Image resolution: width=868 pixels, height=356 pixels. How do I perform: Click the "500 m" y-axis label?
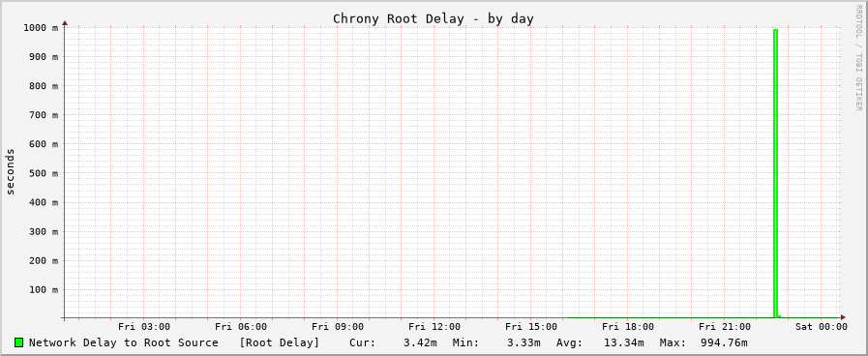point(45,173)
